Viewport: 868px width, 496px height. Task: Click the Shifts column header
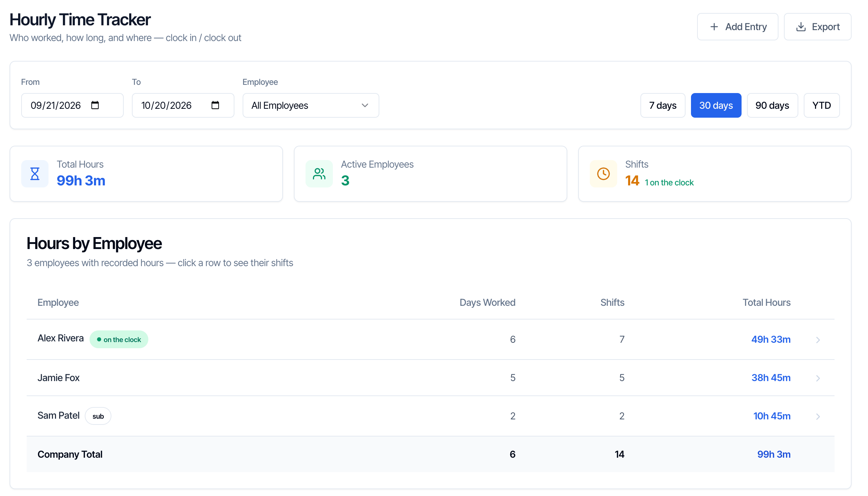pyautogui.click(x=612, y=302)
